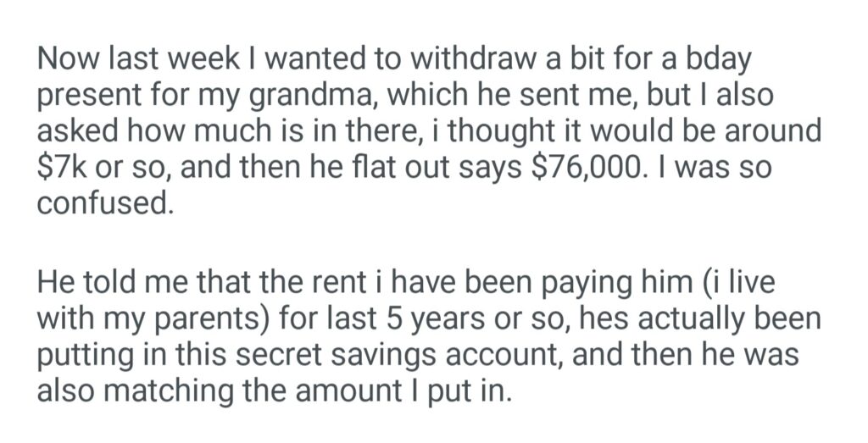Click the "$7k" text

(x=61, y=169)
